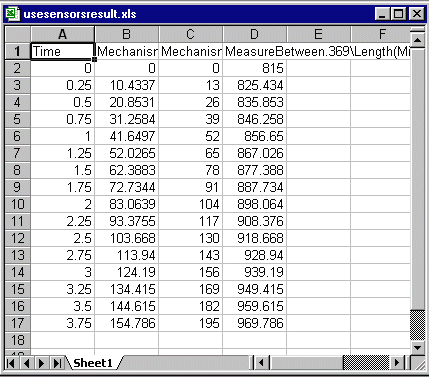
Task: Select row 1 header
Action: coord(18,51)
